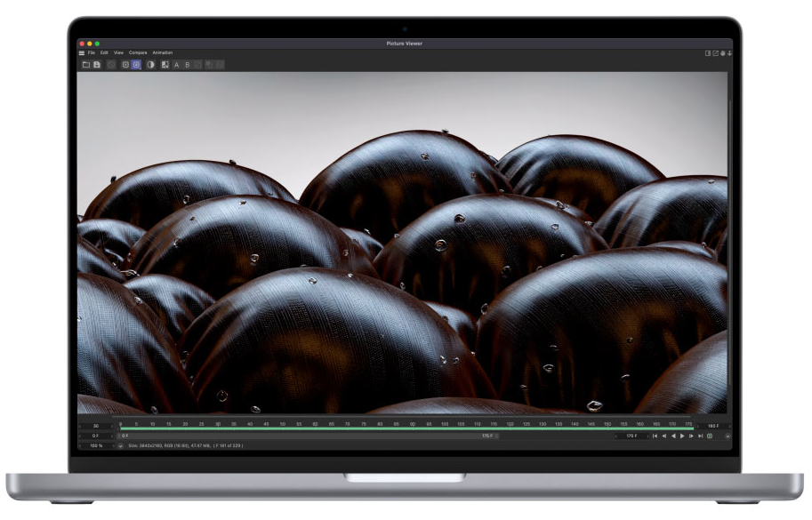Open the Compare menu
812x520 pixels.
[x=138, y=52]
